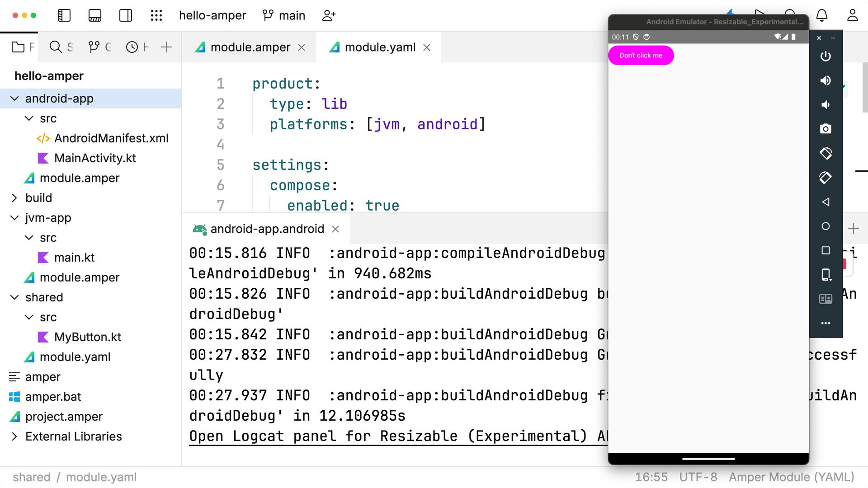Toggle the bottom panel

pyautogui.click(x=95, y=15)
